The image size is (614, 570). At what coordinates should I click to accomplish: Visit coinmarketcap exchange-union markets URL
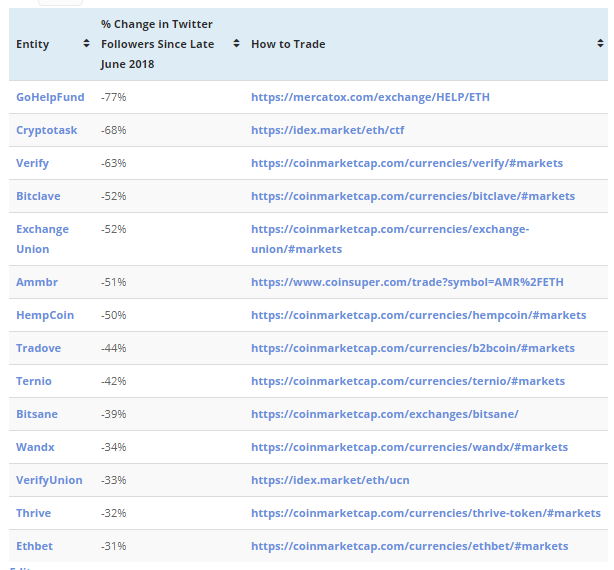(390, 239)
